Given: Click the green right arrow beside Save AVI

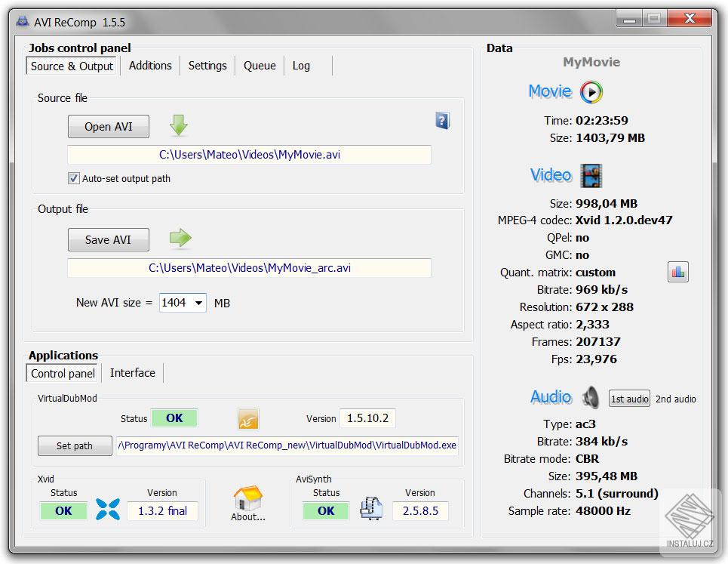Looking at the screenshot, I should [x=180, y=238].
